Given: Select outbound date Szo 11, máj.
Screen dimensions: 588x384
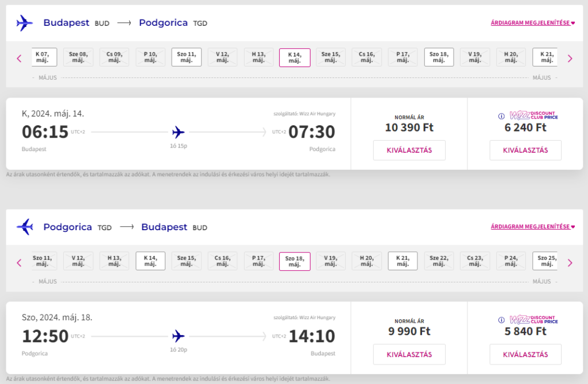Looking at the screenshot, I should (187, 57).
